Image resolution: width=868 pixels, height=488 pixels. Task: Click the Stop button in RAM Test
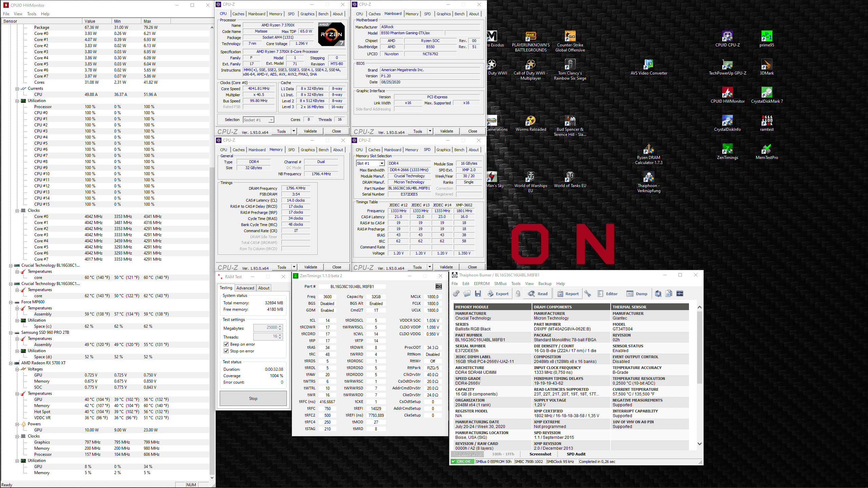pyautogui.click(x=253, y=399)
